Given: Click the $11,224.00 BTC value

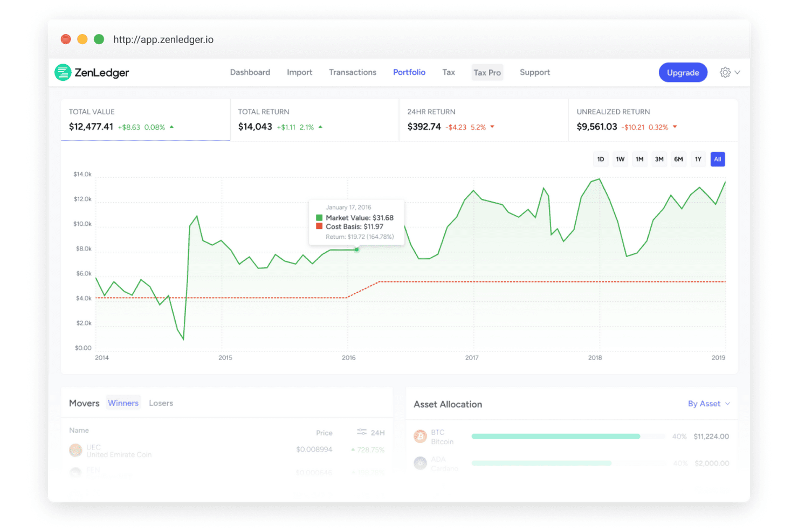Looking at the screenshot, I should tap(711, 437).
